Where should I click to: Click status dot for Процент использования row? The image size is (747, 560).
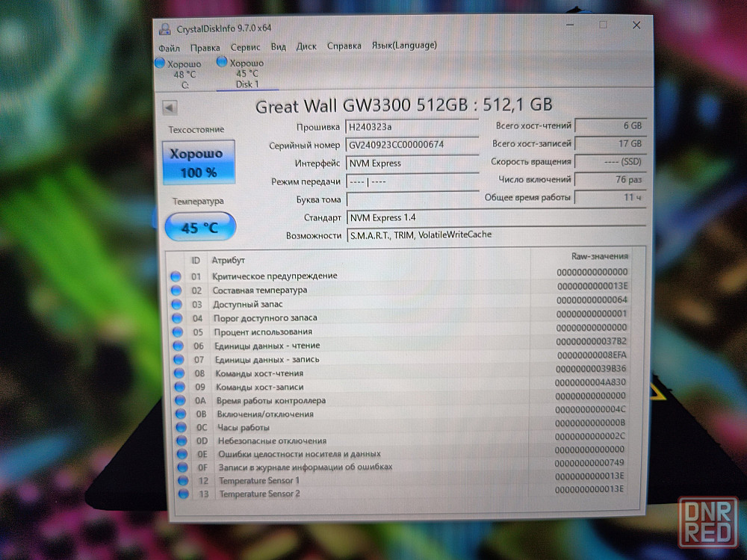pyautogui.click(x=178, y=332)
